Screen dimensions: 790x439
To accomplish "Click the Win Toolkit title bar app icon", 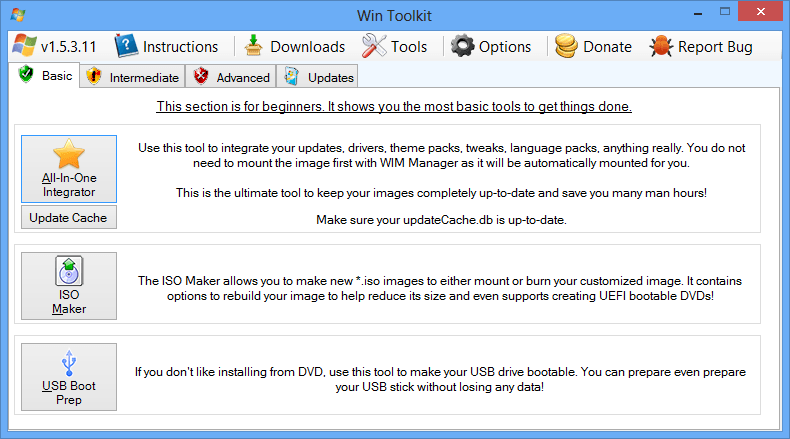I will 18,15.
